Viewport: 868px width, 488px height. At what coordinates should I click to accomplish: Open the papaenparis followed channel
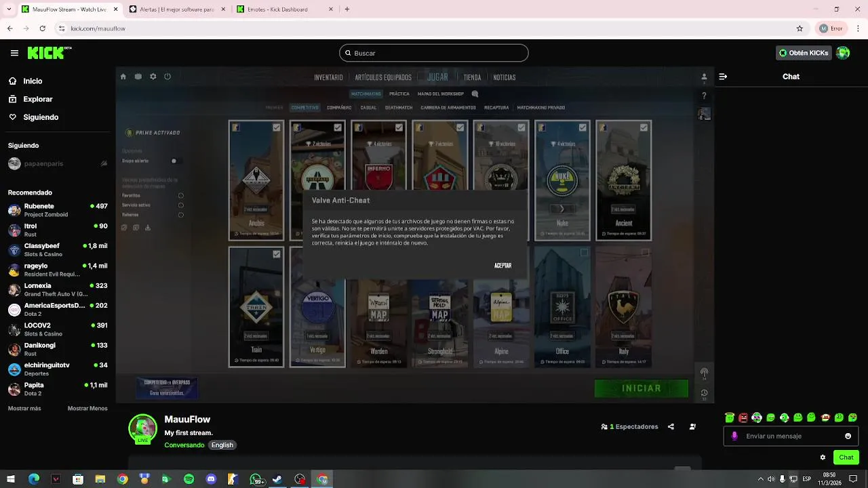click(x=58, y=163)
